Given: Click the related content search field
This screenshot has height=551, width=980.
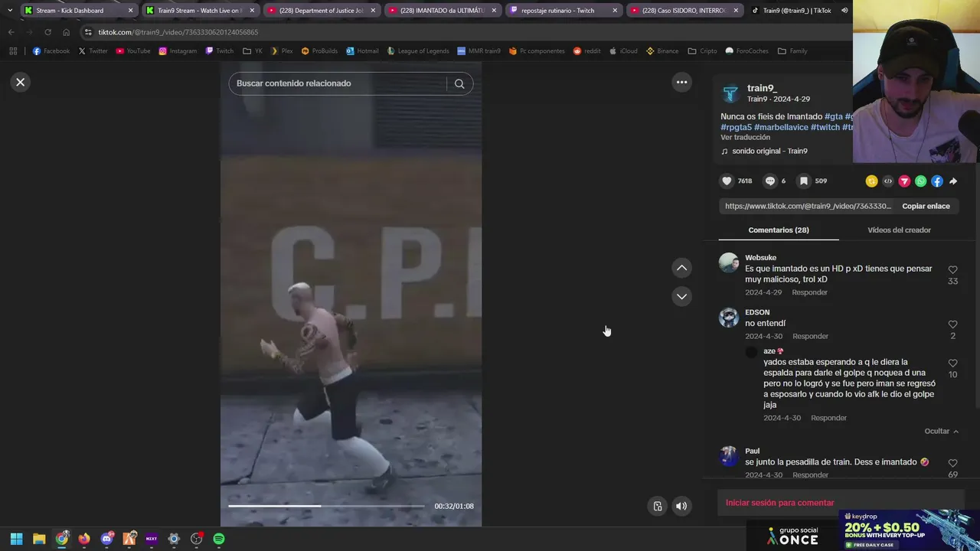Looking at the screenshot, I should pyautogui.click(x=340, y=83).
